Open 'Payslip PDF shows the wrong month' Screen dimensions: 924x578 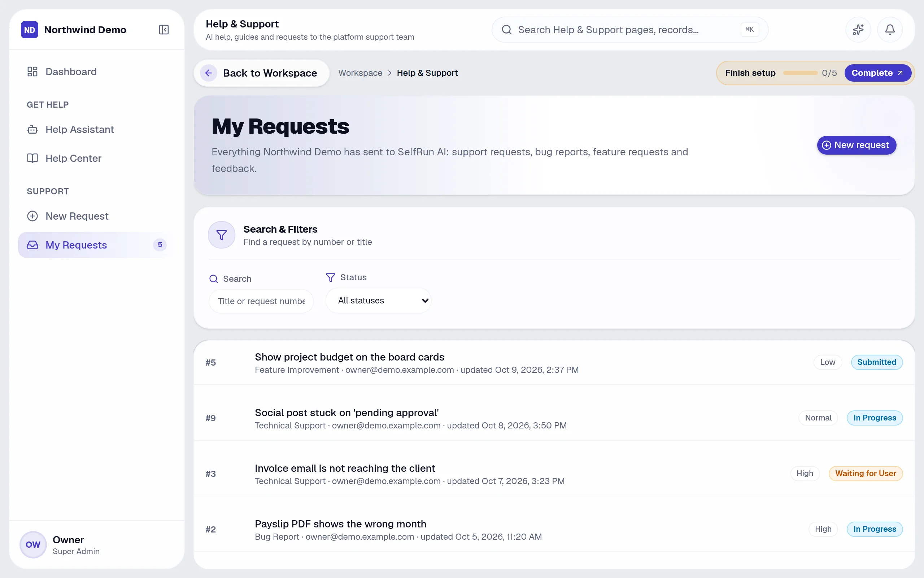click(554, 530)
